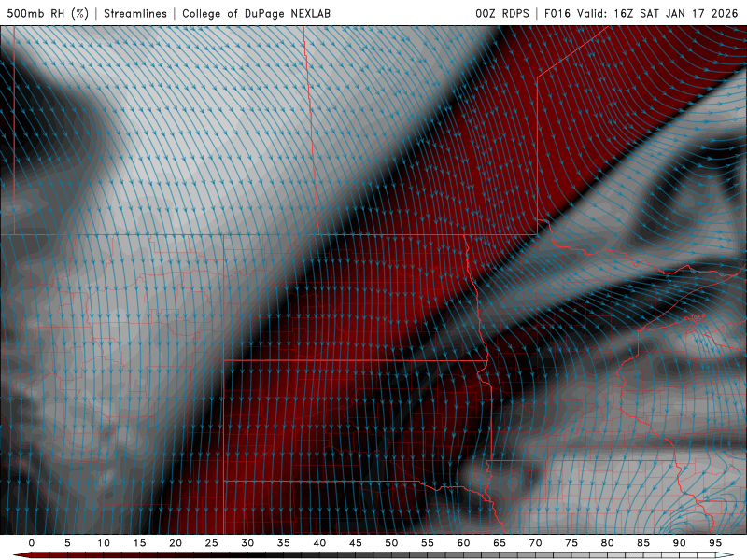The image size is (747, 560).
Task: Click the colorbar label '85'
Action: tap(642, 543)
